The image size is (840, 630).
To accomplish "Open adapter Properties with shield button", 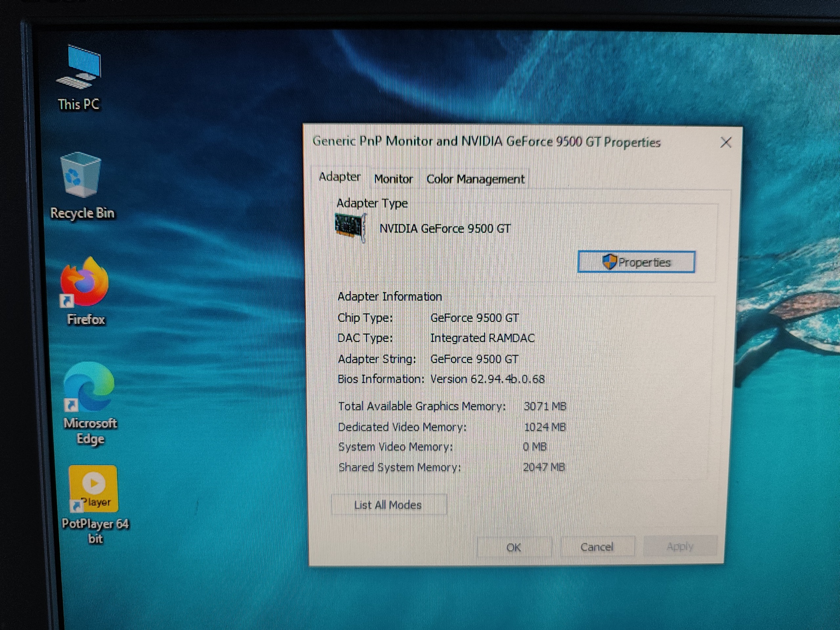I will pos(636,262).
